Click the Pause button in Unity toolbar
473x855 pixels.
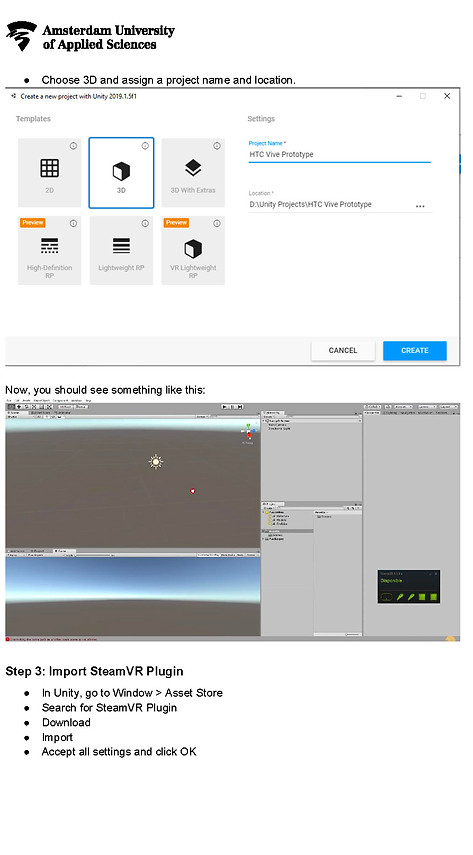(232, 406)
